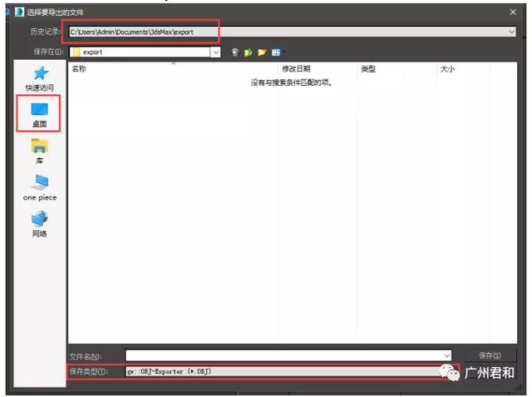Go back to last visited folder icon
This screenshot has width=532, height=397.
235,52
